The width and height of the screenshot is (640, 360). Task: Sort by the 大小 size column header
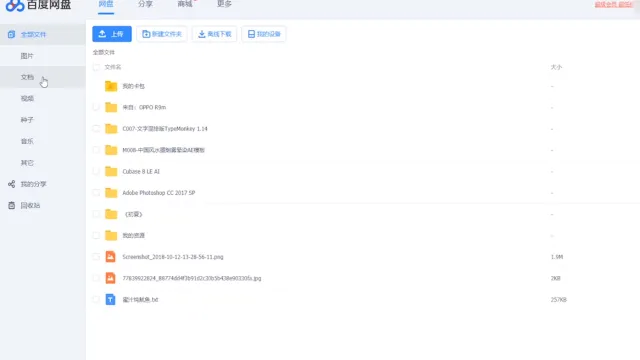(x=556, y=67)
